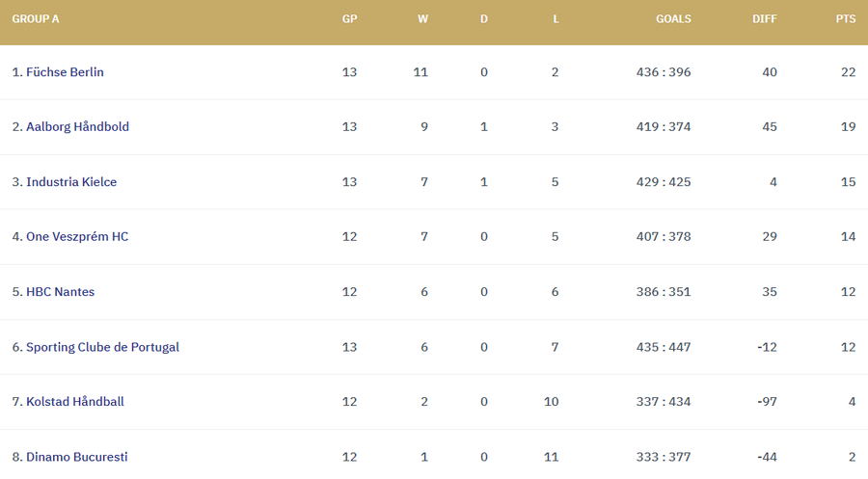Image resolution: width=868 pixels, height=479 pixels.
Task: Click the W wins column header
Action: [422, 18]
